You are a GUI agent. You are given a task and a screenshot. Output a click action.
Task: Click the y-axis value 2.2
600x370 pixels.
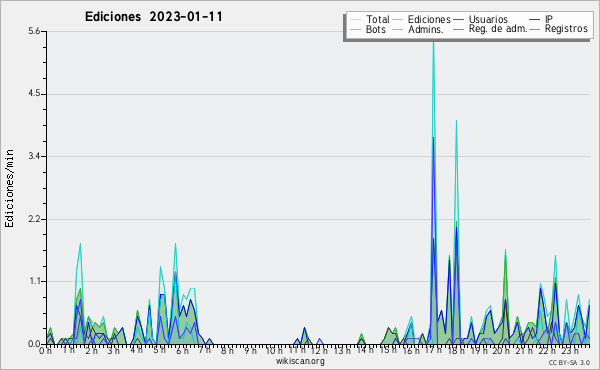pos(34,219)
